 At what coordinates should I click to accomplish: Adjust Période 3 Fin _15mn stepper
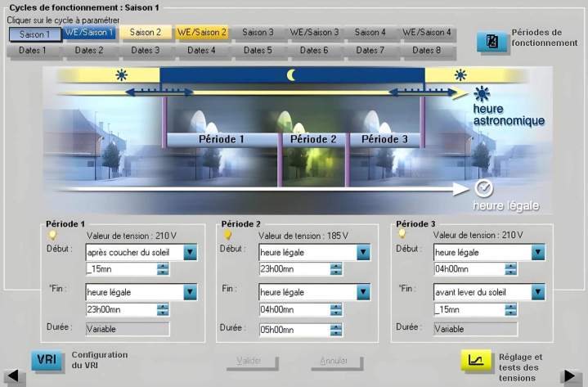pyautogui.click(x=511, y=310)
